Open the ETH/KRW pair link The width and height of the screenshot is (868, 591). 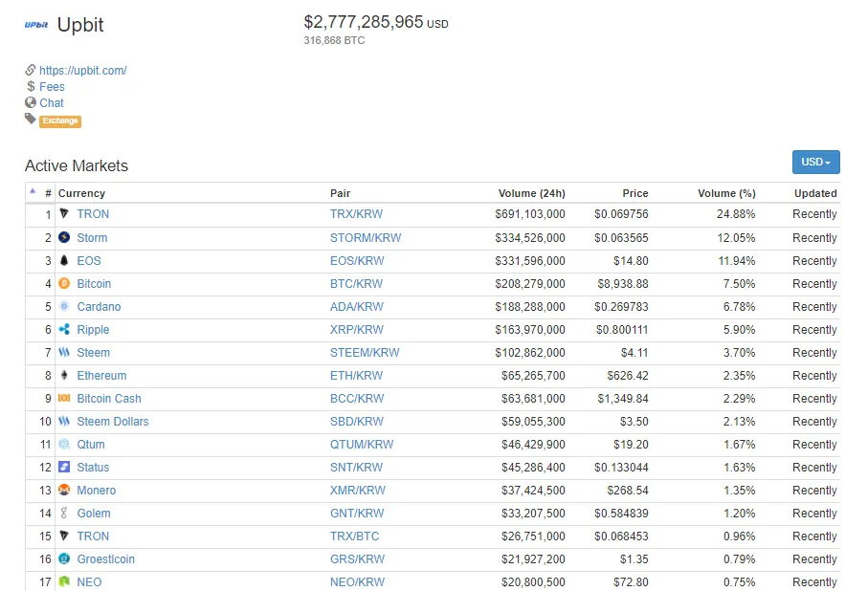(x=357, y=376)
